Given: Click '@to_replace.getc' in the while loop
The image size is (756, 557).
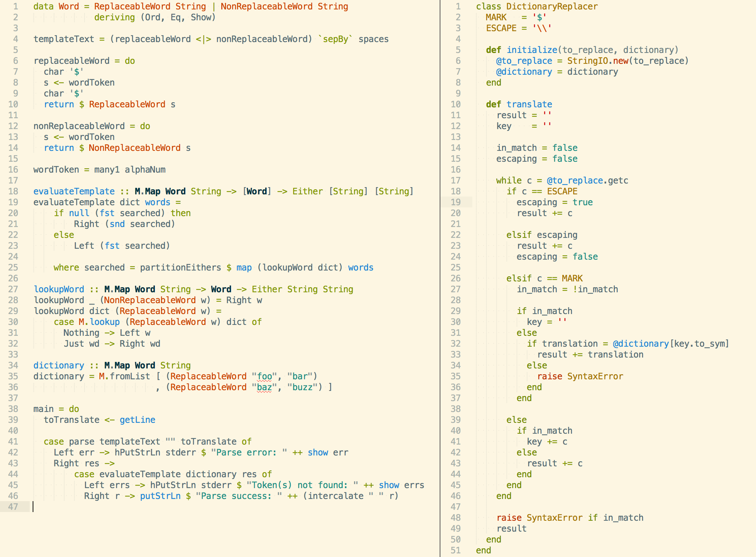Looking at the screenshot, I should tap(587, 180).
